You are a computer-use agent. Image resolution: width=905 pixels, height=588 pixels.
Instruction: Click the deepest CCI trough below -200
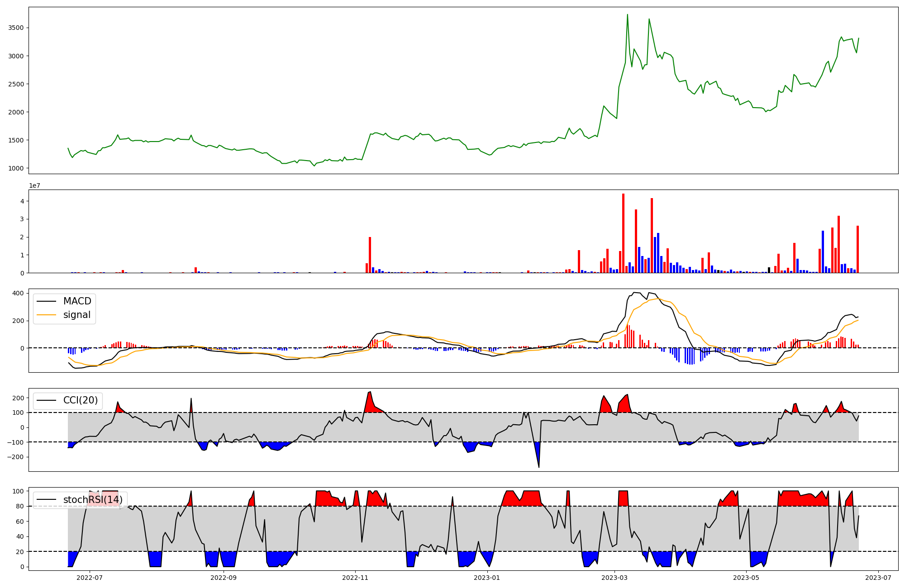pos(538,466)
